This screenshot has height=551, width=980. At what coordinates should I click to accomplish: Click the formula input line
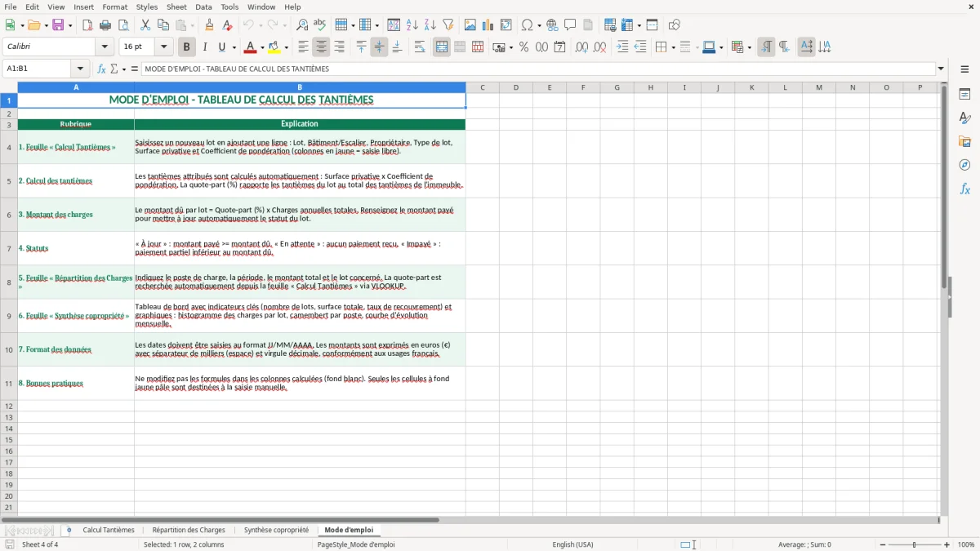click(537, 69)
